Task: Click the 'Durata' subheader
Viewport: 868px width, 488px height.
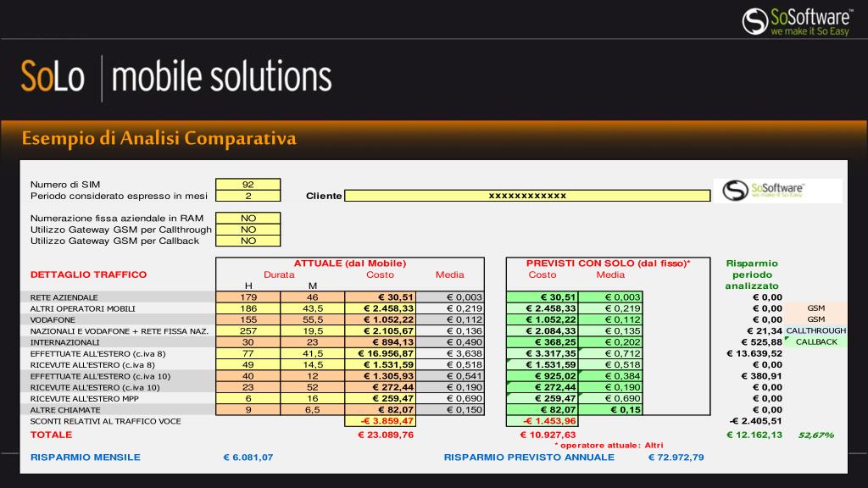Action: point(279,274)
